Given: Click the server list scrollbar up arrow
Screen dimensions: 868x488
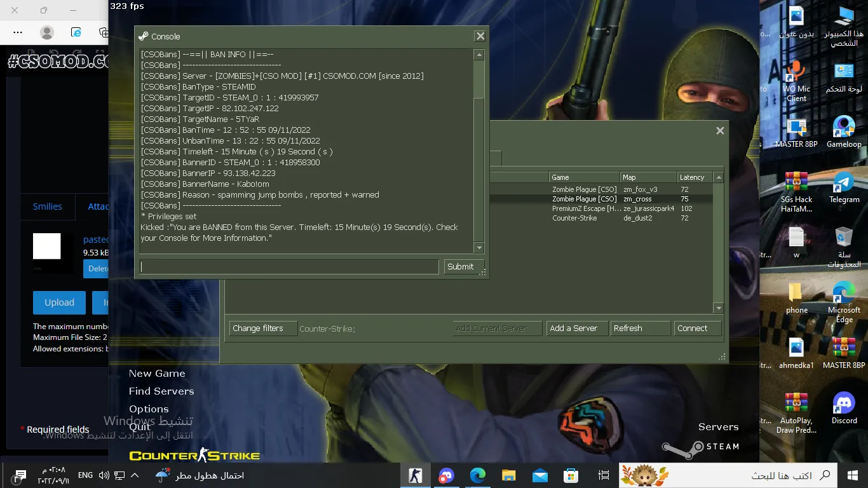Looking at the screenshot, I should (x=719, y=178).
